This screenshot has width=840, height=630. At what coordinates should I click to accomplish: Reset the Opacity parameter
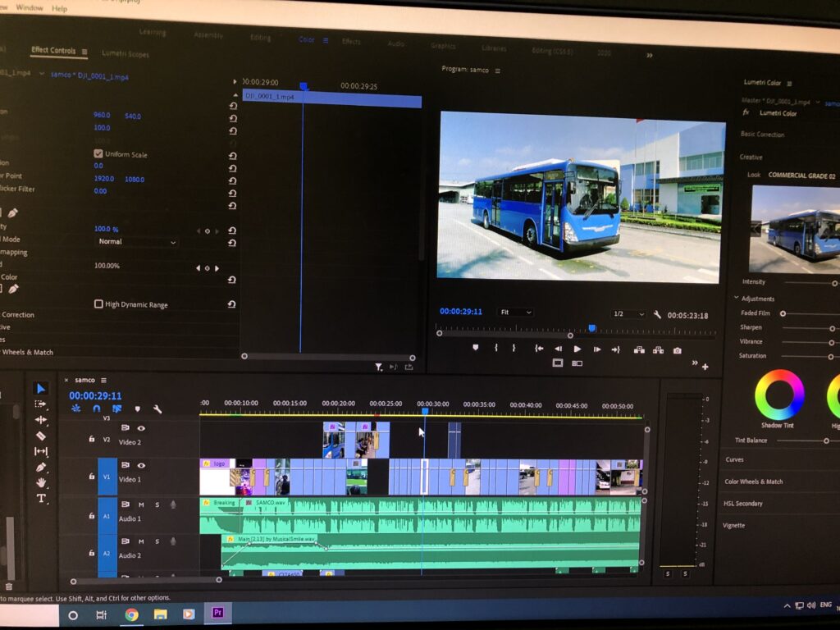coord(232,231)
